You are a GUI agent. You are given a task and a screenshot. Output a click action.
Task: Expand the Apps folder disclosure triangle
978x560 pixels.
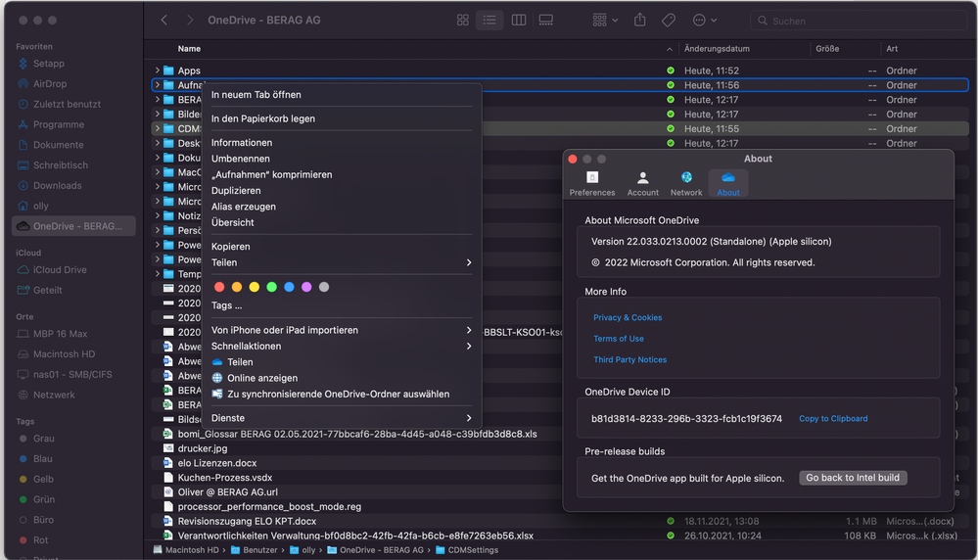pos(157,70)
